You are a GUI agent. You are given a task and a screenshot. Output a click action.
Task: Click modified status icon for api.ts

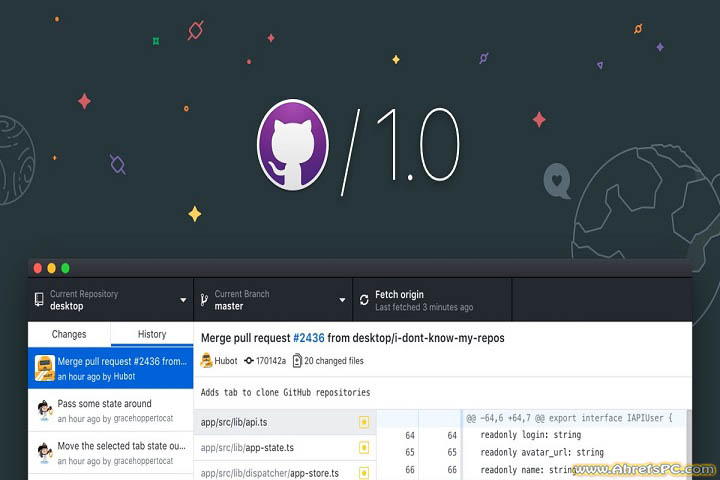(x=364, y=422)
